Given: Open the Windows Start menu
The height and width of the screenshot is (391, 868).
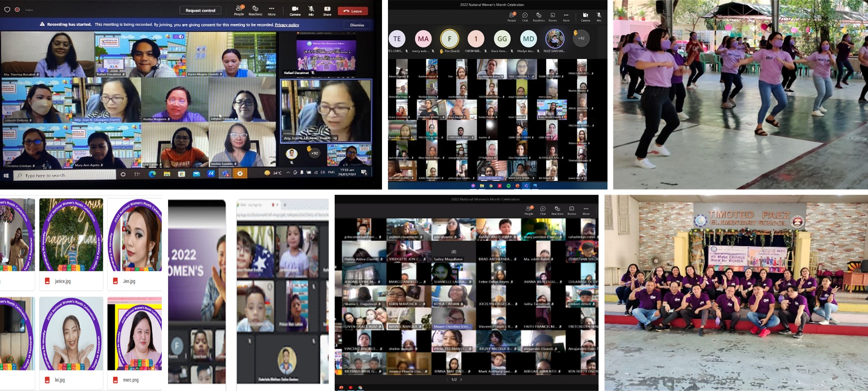Looking at the screenshot, I should coord(6,175).
